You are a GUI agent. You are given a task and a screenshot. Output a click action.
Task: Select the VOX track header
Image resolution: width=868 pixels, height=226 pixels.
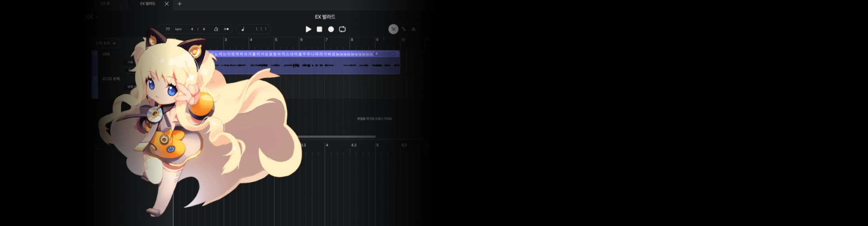click(x=106, y=54)
